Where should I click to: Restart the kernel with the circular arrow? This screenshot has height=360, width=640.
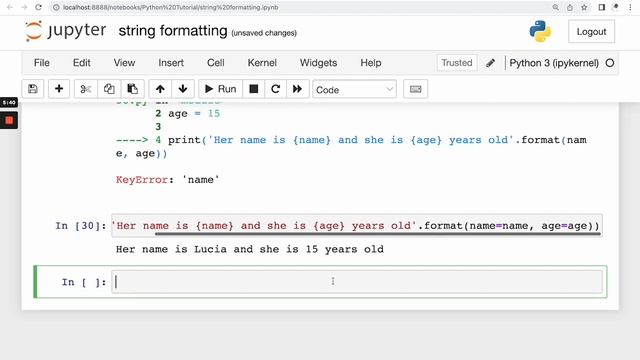pyautogui.click(x=276, y=89)
